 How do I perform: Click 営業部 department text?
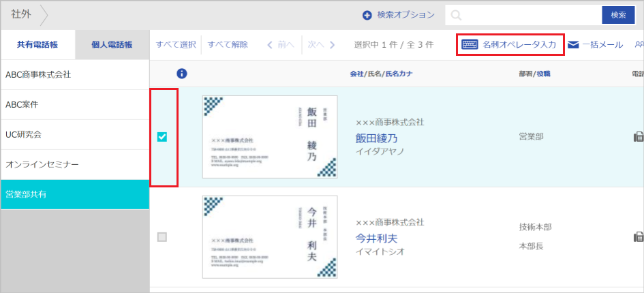click(532, 137)
